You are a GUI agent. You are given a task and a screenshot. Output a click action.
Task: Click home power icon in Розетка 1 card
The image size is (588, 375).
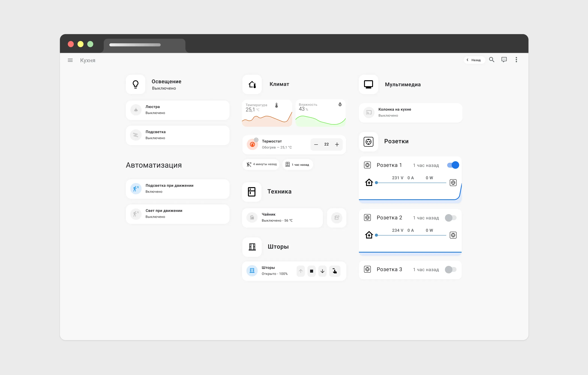[x=369, y=182]
